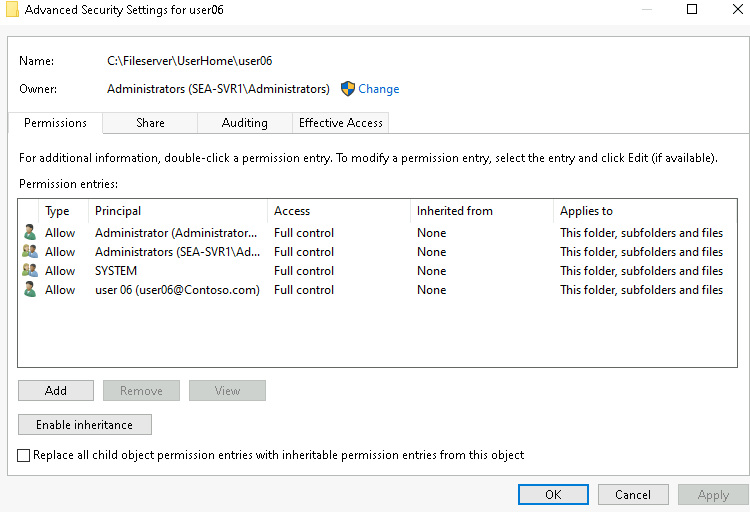Click Full control in the SYSTEM row
The height and width of the screenshot is (512, 750).
[304, 271]
